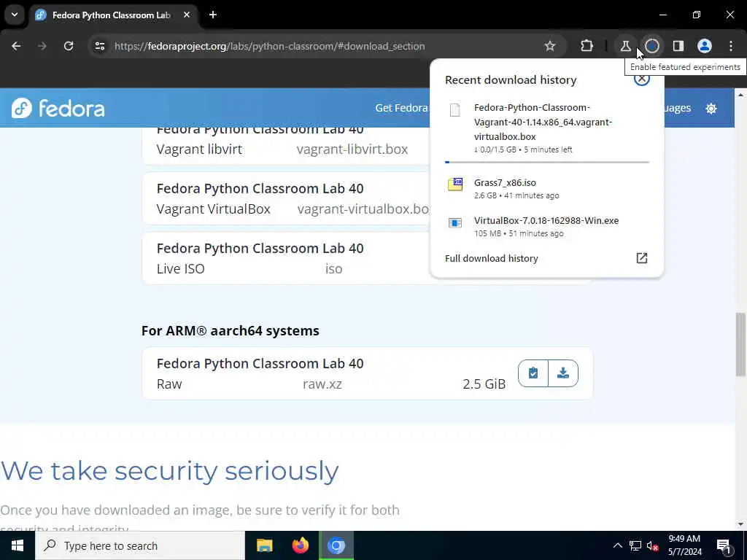Bookmark this page with the star icon

(550, 46)
